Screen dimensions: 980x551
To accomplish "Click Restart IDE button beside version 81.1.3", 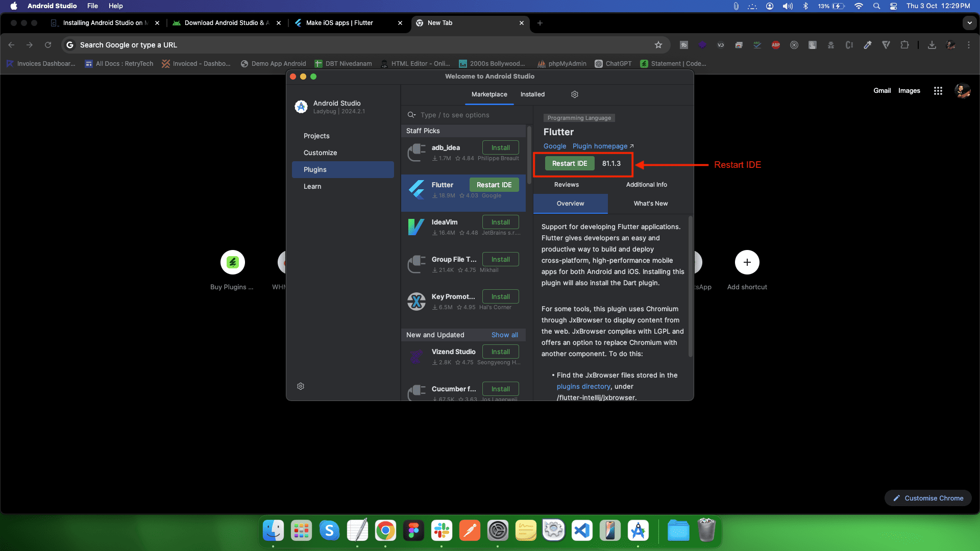I will click(x=569, y=164).
